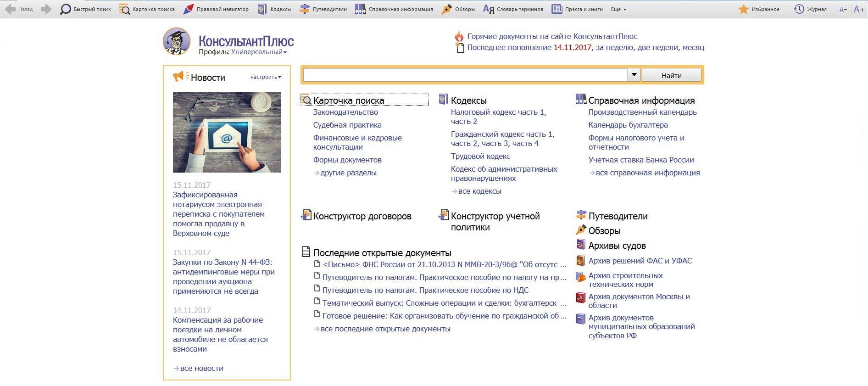Open the news 'настроить' dropdown
The image size is (868, 386).
pos(266,77)
